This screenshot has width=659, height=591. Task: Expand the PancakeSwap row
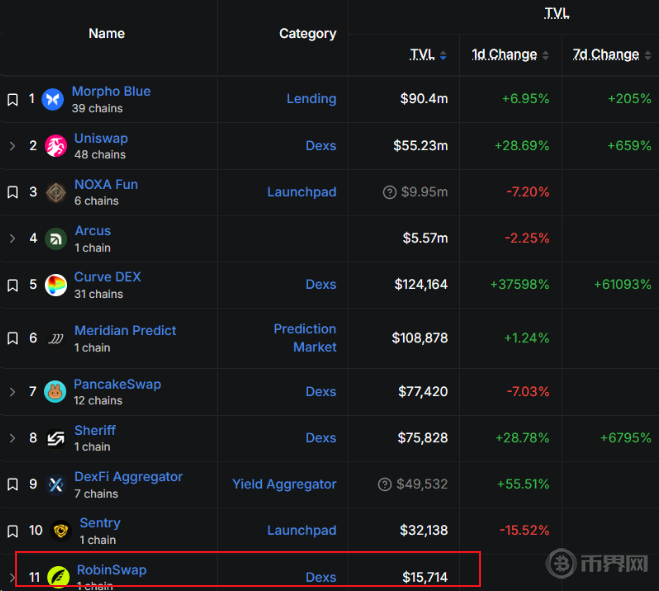point(12,392)
